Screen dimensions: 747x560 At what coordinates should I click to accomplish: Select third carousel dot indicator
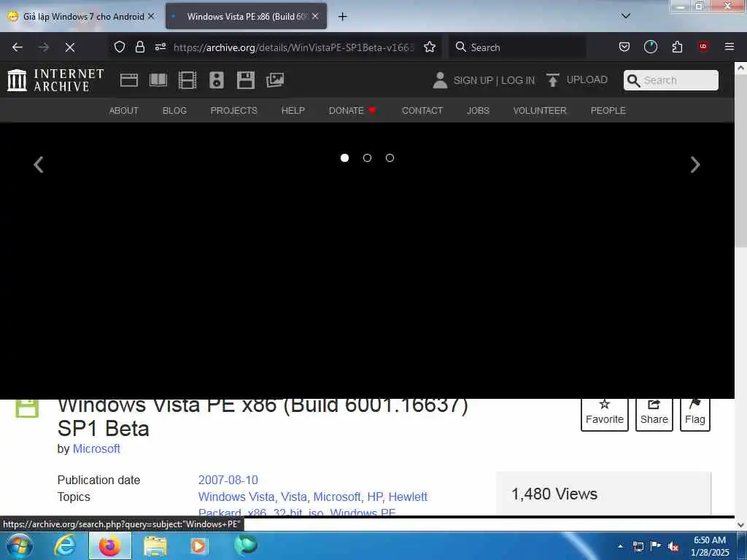390,157
